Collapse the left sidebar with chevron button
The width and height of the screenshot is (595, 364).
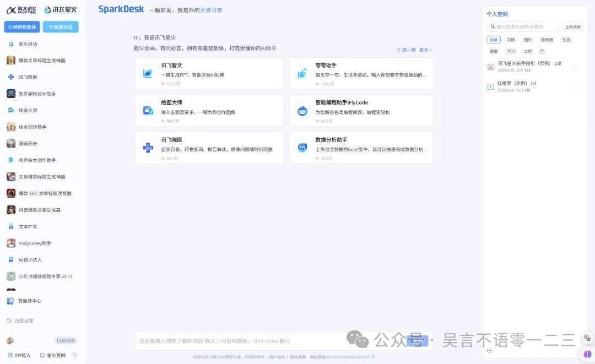75,355
